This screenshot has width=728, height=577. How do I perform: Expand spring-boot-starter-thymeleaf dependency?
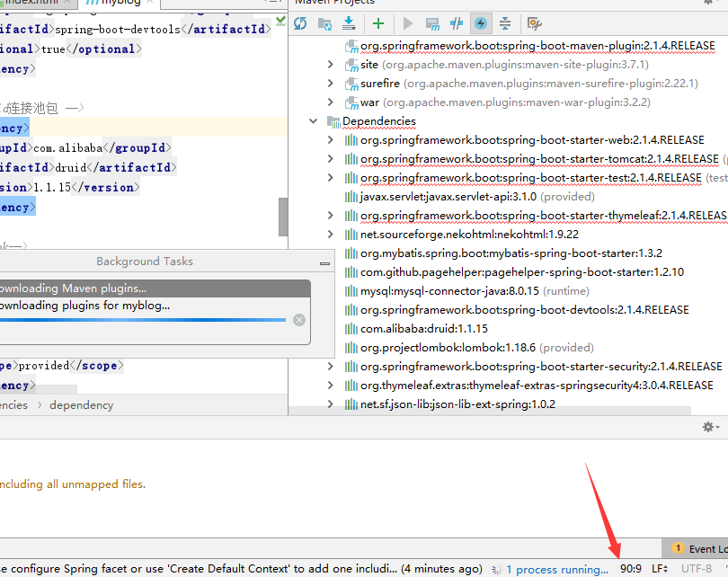[x=330, y=216]
